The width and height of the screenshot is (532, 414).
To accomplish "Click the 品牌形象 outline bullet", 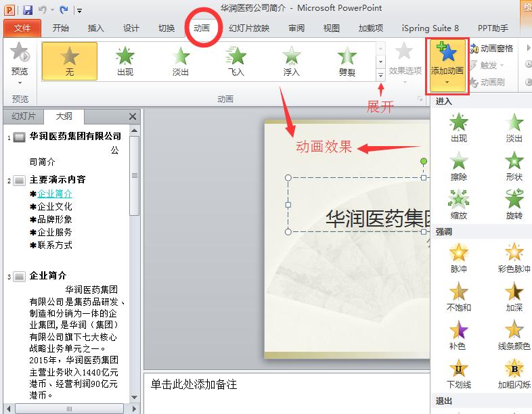I will click(55, 219).
